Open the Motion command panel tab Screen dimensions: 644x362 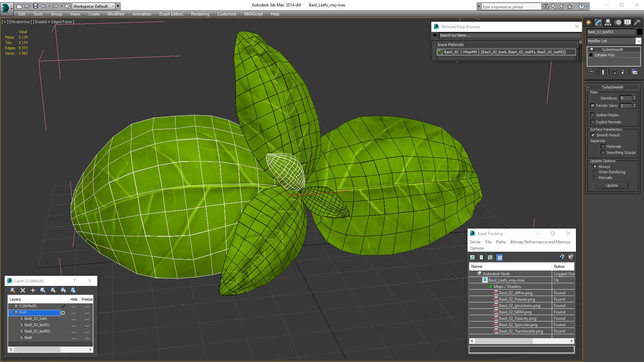[x=618, y=22]
